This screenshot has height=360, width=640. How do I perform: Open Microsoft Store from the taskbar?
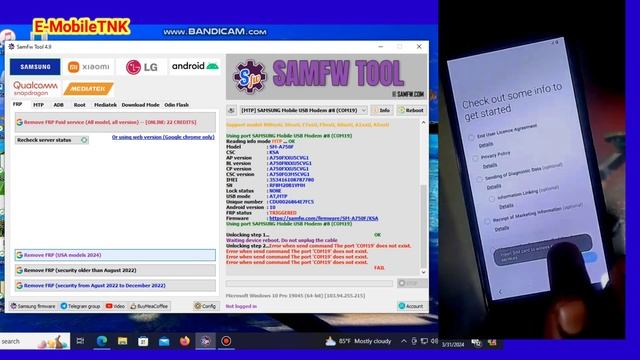(x=143, y=341)
